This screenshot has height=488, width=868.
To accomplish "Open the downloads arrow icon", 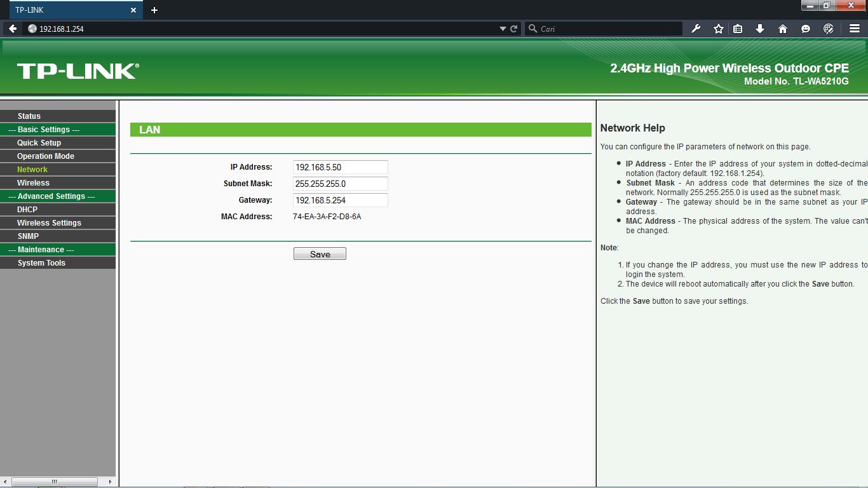I will [x=760, y=29].
